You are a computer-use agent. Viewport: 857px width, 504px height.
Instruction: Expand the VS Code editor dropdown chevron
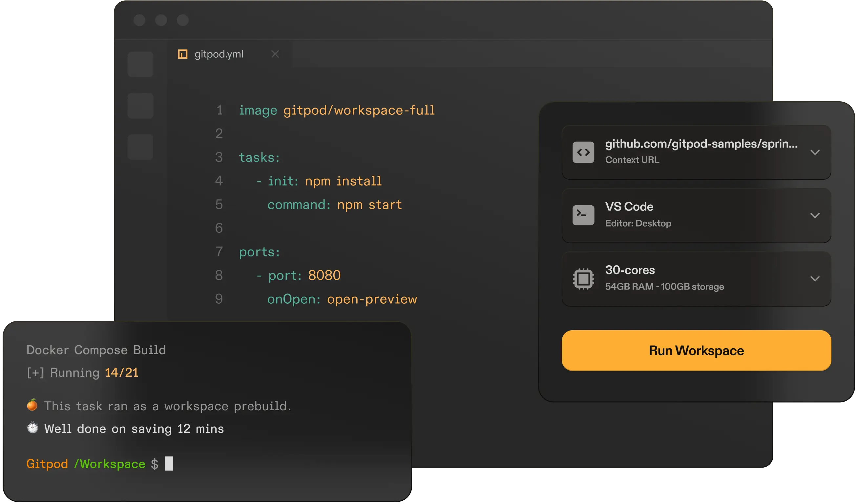pyautogui.click(x=815, y=215)
